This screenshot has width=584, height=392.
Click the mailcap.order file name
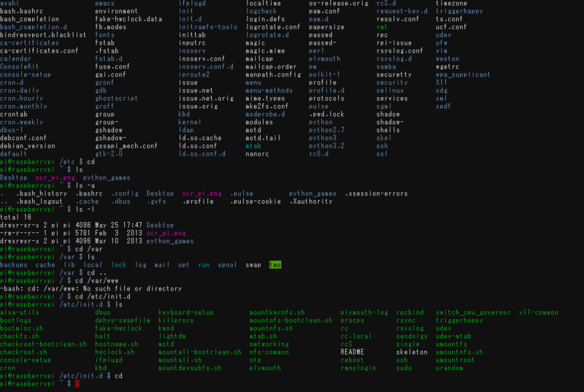tap(271, 66)
